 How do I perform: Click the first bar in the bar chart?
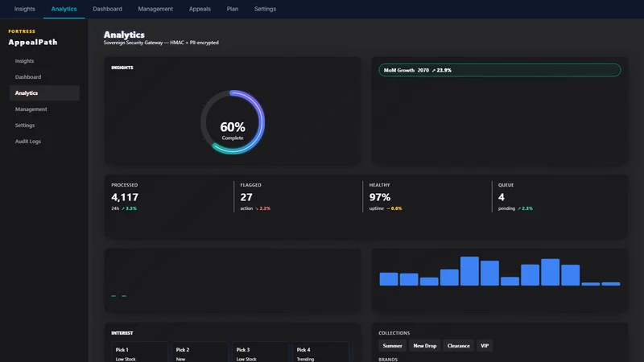pyautogui.click(x=389, y=278)
